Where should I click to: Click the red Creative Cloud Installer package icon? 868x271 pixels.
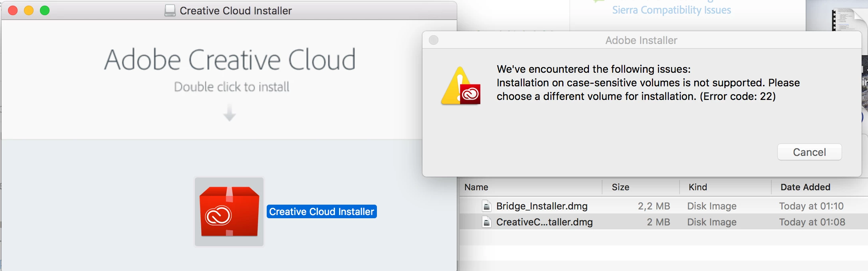point(229,211)
